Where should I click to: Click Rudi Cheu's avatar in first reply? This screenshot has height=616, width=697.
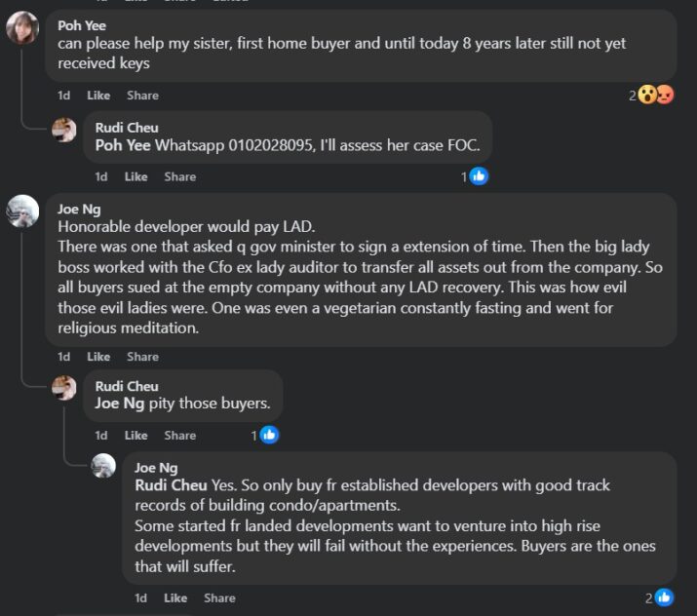64,131
